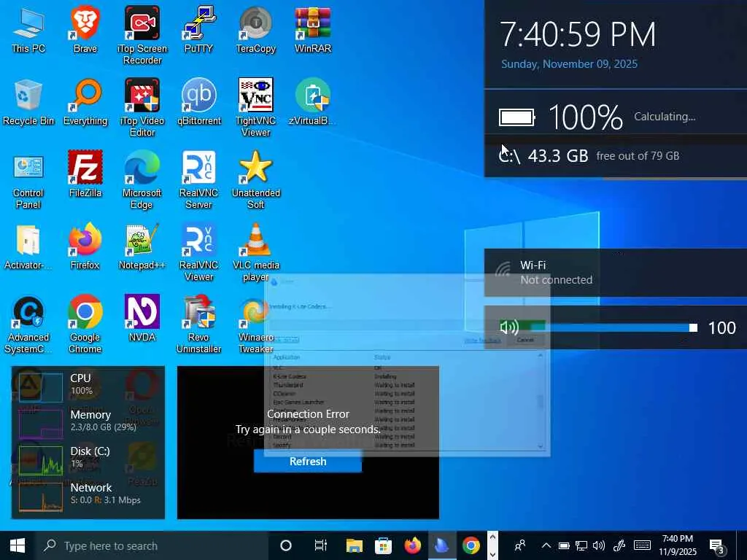Expand hidden system tray icons chevron

pos(546,545)
